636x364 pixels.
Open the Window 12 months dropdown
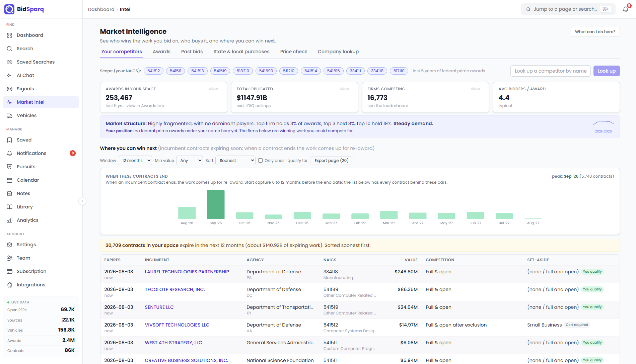135,161
